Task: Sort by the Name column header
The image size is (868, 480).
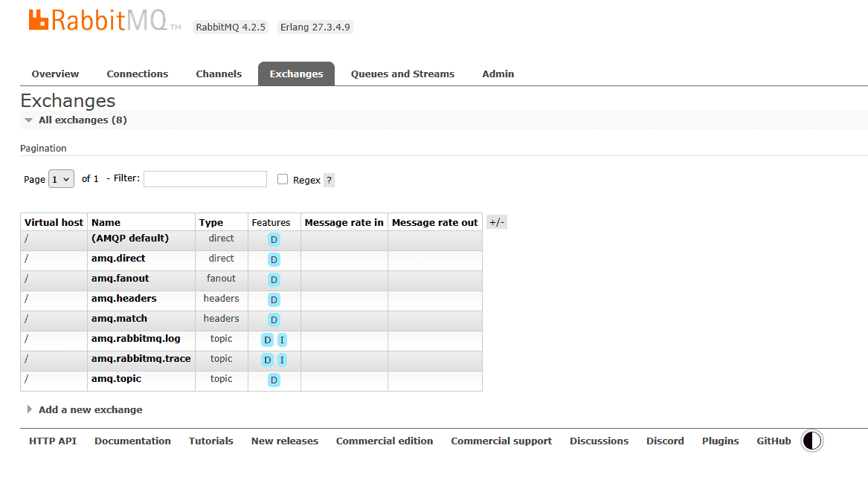Action: (106, 222)
